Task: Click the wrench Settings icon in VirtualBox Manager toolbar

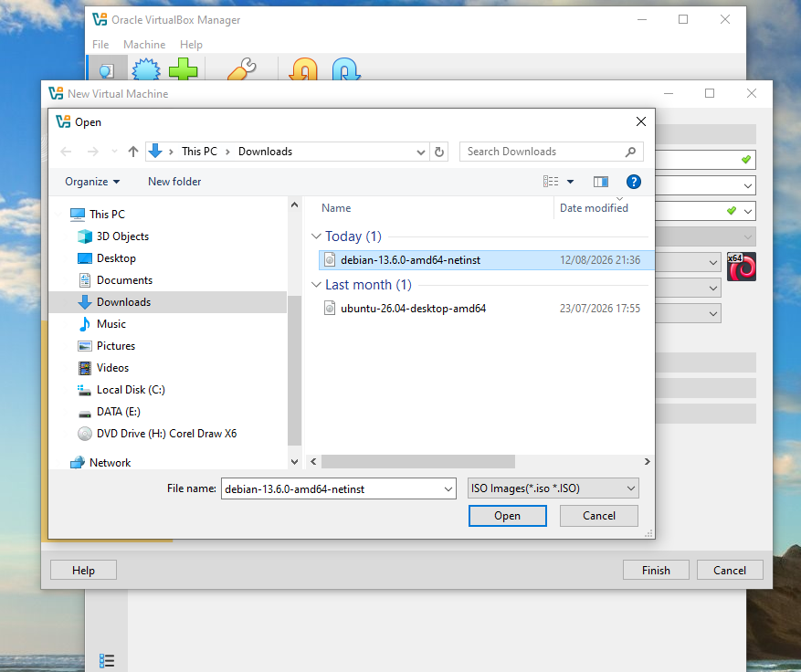Action: pyautogui.click(x=242, y=69)
